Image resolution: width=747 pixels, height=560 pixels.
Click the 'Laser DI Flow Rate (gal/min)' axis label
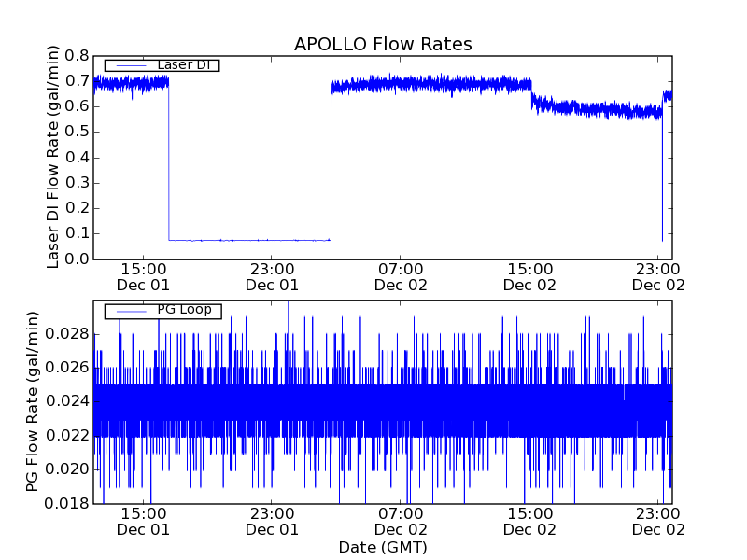[53, 157]
